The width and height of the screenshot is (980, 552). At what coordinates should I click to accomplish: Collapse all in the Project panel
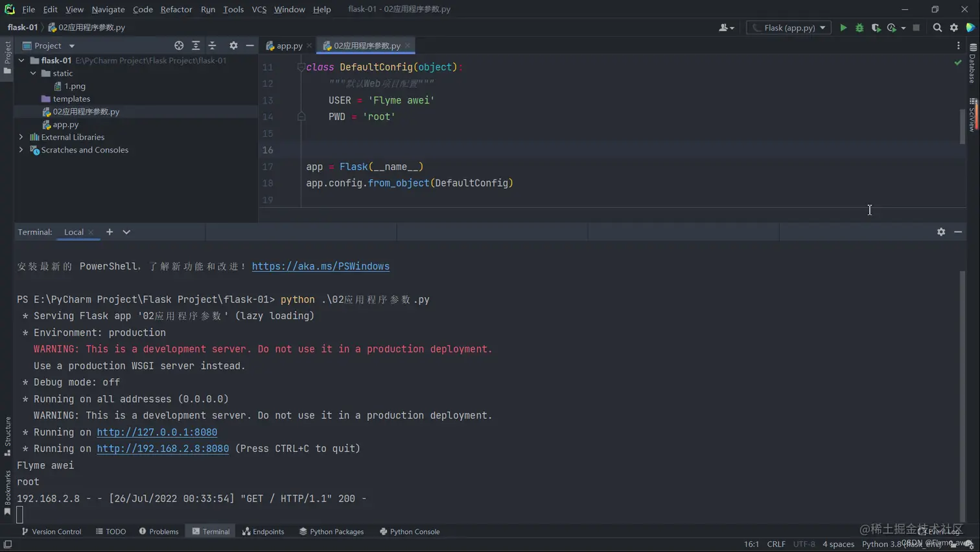(x=212, y=45)
